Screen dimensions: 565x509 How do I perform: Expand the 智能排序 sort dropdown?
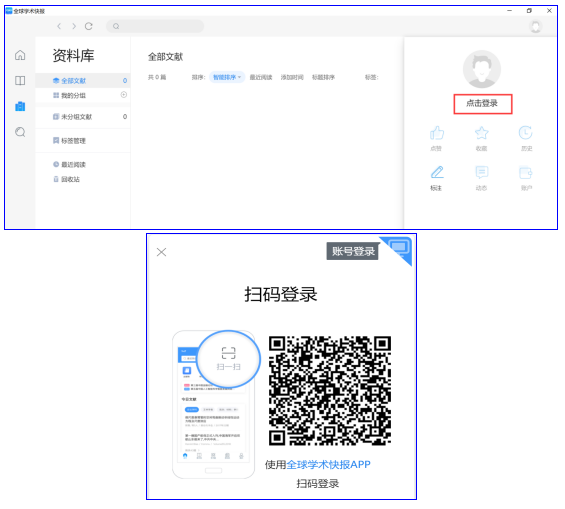(227, 77)
